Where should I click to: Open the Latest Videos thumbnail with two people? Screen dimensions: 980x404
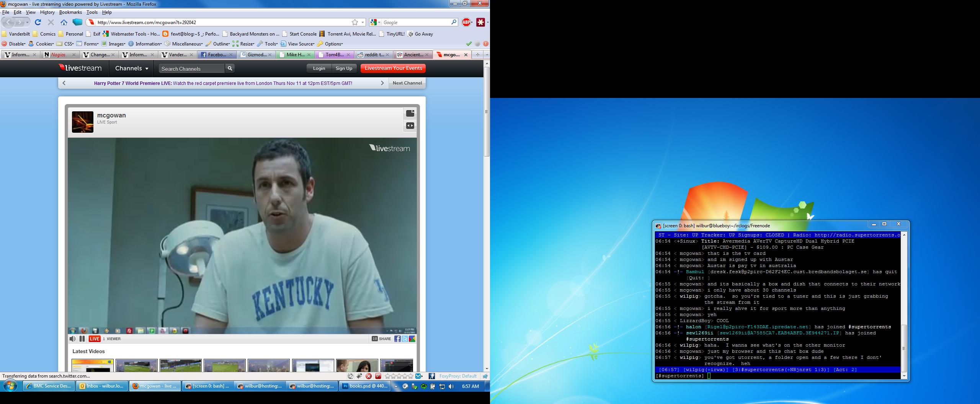coord(357,365)
